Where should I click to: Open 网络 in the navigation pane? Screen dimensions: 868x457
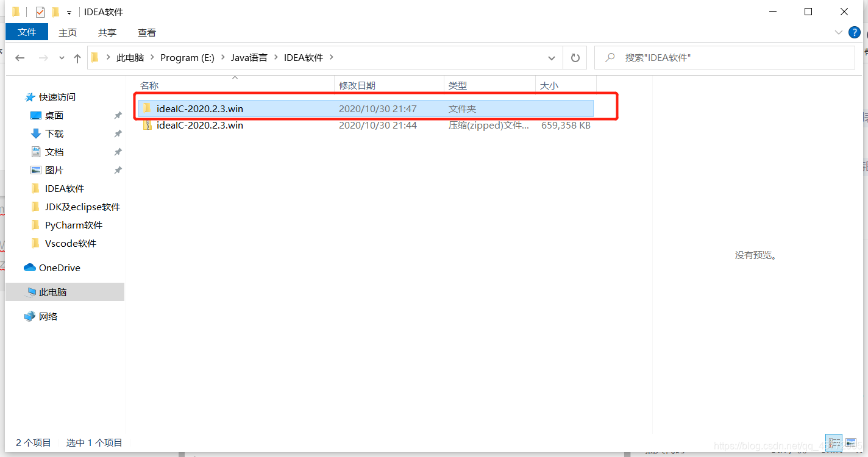click(48, 316)
